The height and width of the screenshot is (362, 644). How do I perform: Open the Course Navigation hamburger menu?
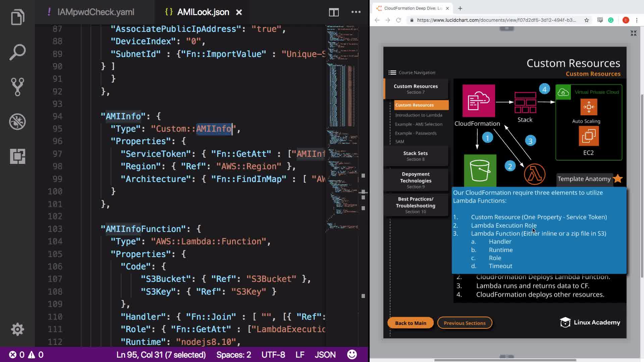point(392,72)
